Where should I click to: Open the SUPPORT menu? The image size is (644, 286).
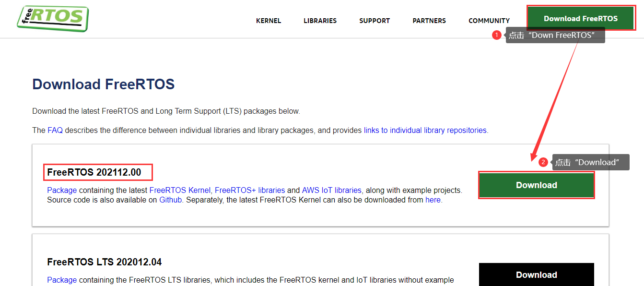click(375, 21)
